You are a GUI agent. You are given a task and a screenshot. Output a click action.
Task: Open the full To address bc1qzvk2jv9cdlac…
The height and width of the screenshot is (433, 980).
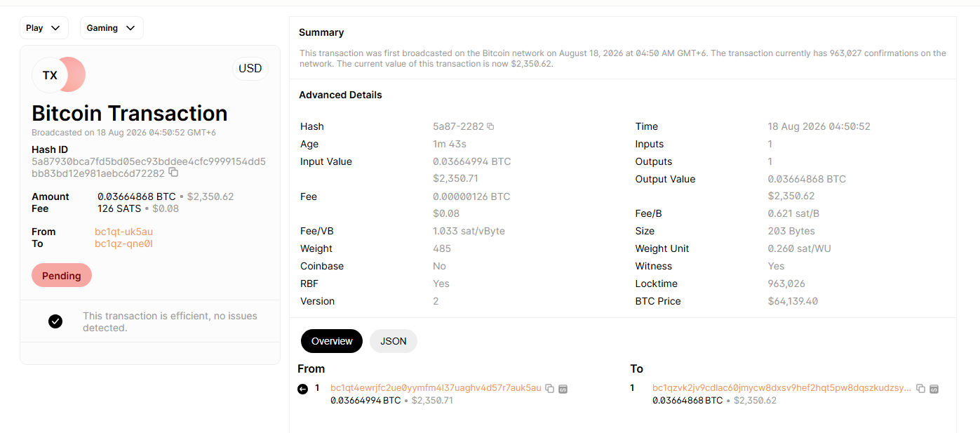(x=782, y=388)
